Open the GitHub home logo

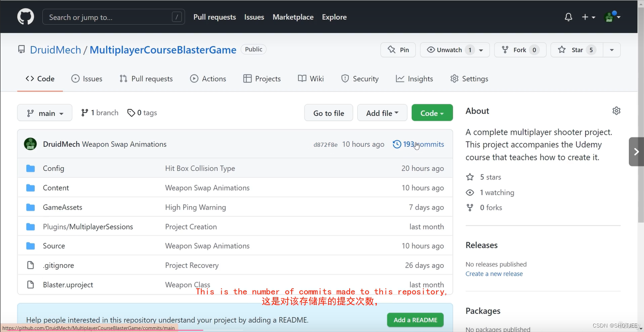point(25,17)
